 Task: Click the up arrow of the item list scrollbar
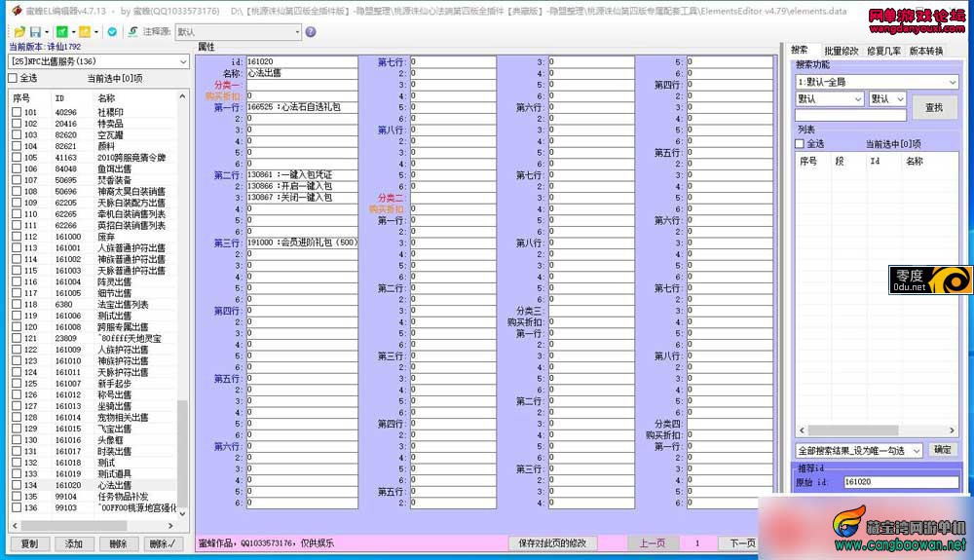(182, 96)
